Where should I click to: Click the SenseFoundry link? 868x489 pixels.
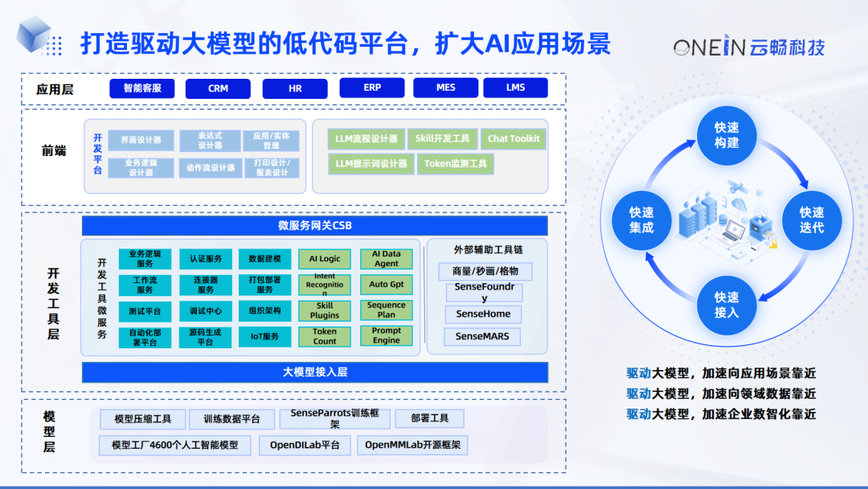(x=483, y=291)
